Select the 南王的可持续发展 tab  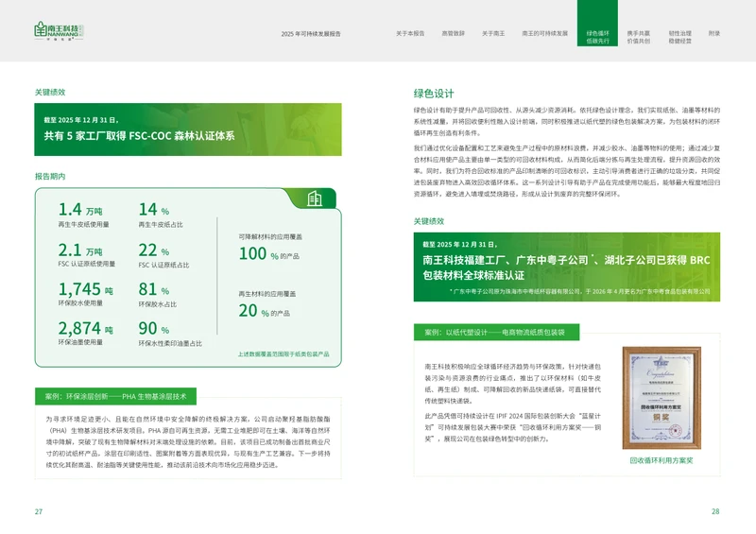[x=545, y=33]
